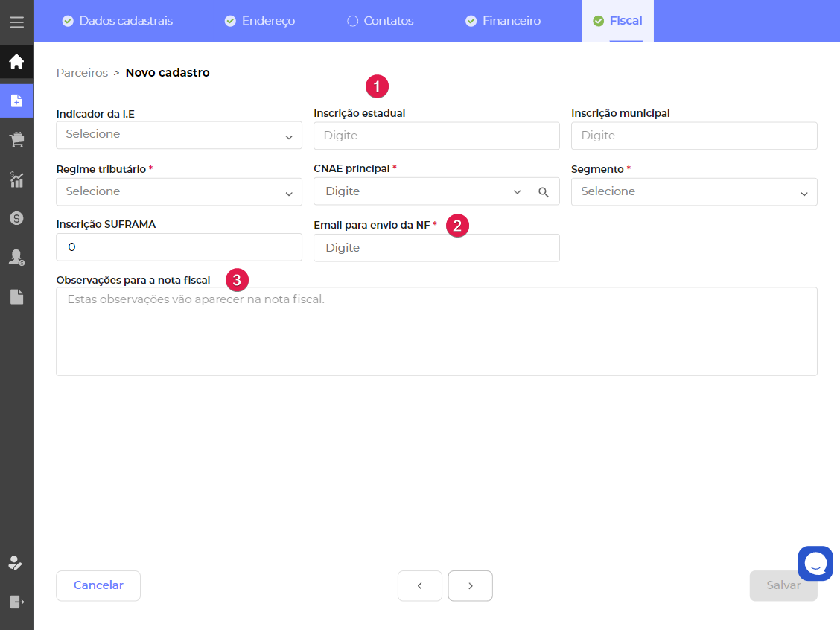The image size is (840, 630).
Task: Click the Parceiros breadcrumb link
Action: point(82,73)
